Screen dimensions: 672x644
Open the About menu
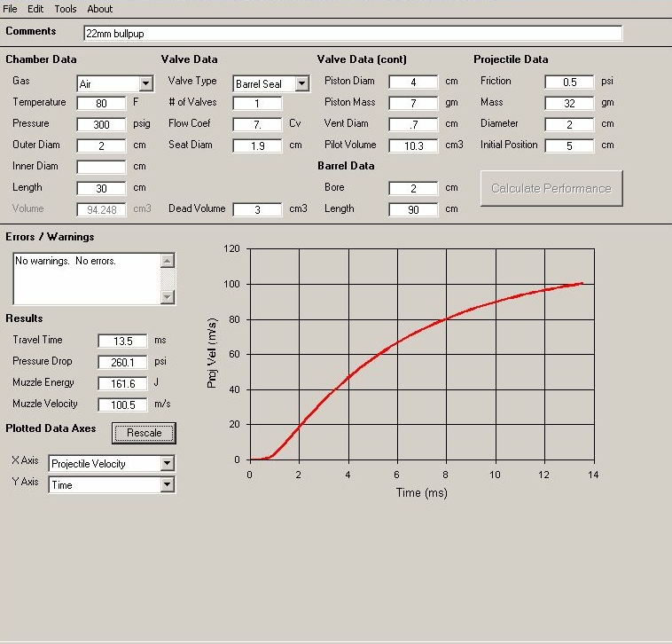coord(100,9)
